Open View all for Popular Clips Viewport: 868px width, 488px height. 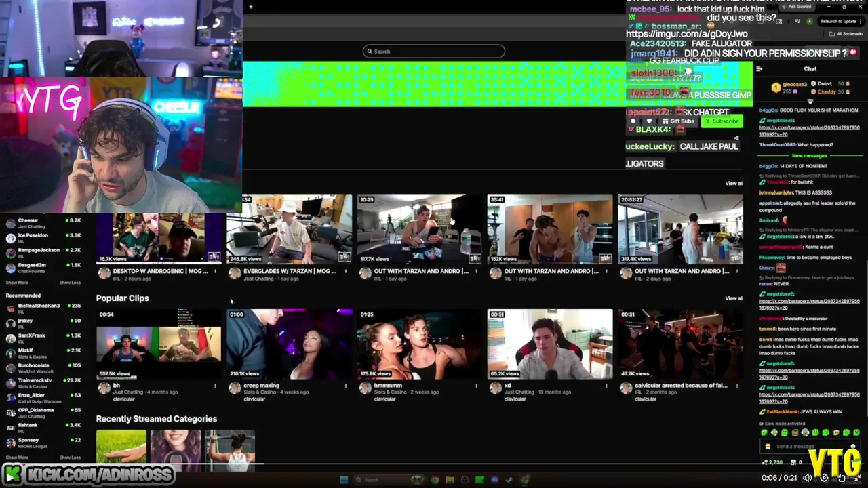[x=734, y=298]
